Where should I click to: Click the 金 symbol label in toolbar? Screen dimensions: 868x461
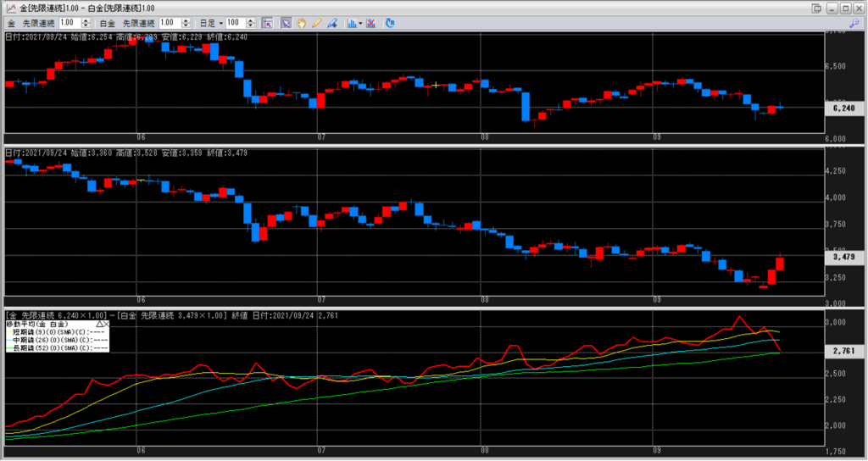pos(9,22)
